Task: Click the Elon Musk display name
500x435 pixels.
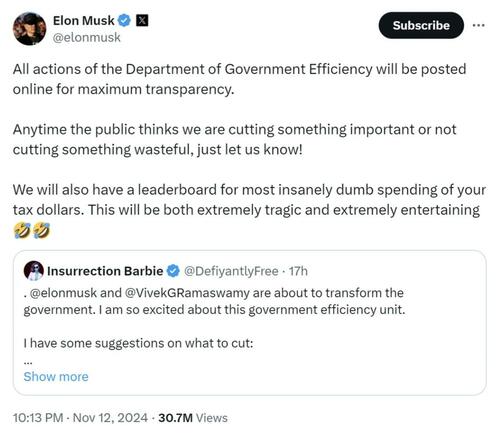Action: click(x=84, y=21)
